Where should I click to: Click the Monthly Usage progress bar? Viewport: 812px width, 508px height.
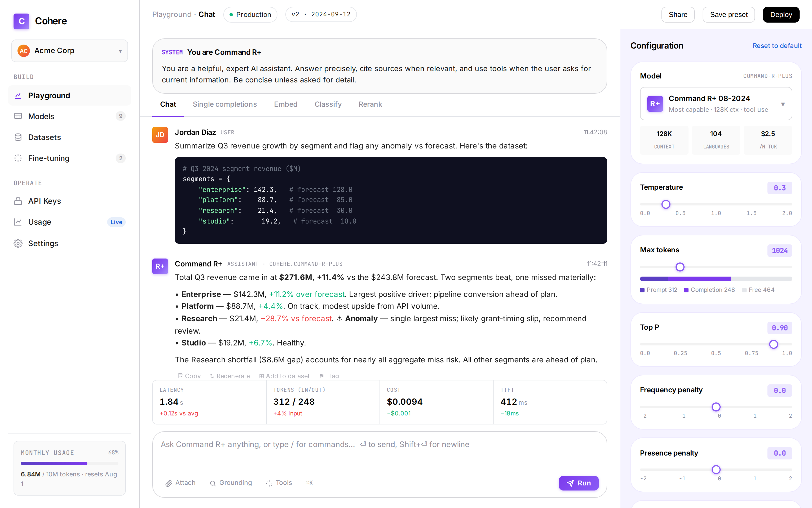coord(69,463)
